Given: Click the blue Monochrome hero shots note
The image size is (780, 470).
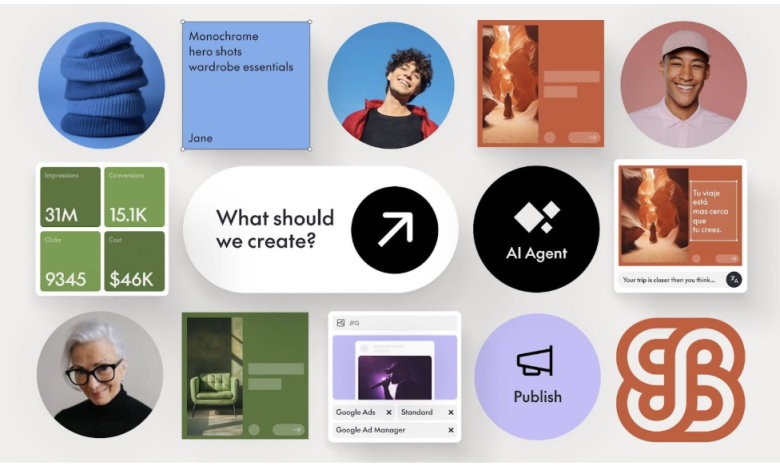Looking at the screenshot, I should [x=246, y=86].
